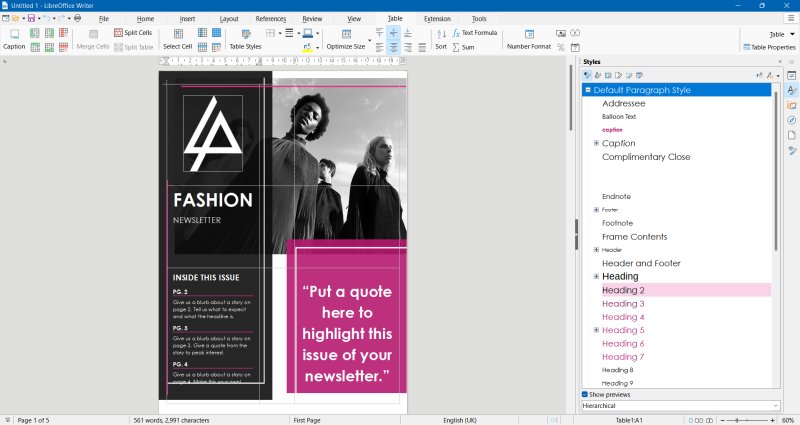This screenshot has height=425, width=800.
Task: Open the Hierarchical style filter dropdown
Action: [x=680, y=405]
